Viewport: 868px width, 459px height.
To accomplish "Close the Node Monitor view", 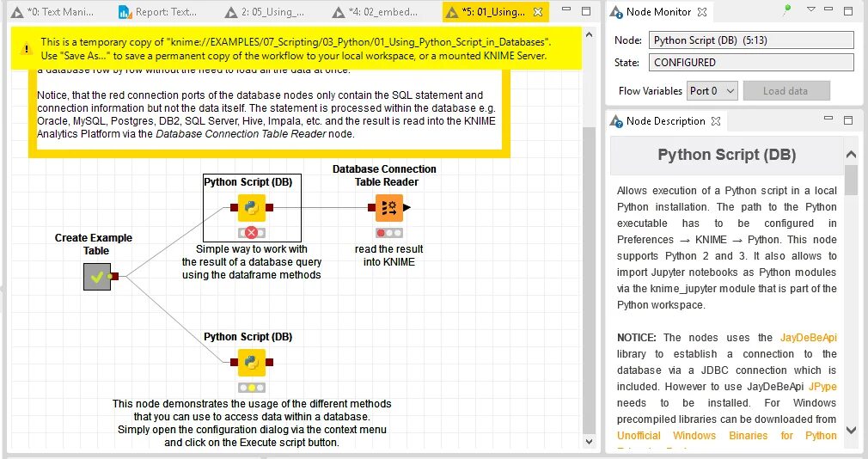I will coord(702,12).
